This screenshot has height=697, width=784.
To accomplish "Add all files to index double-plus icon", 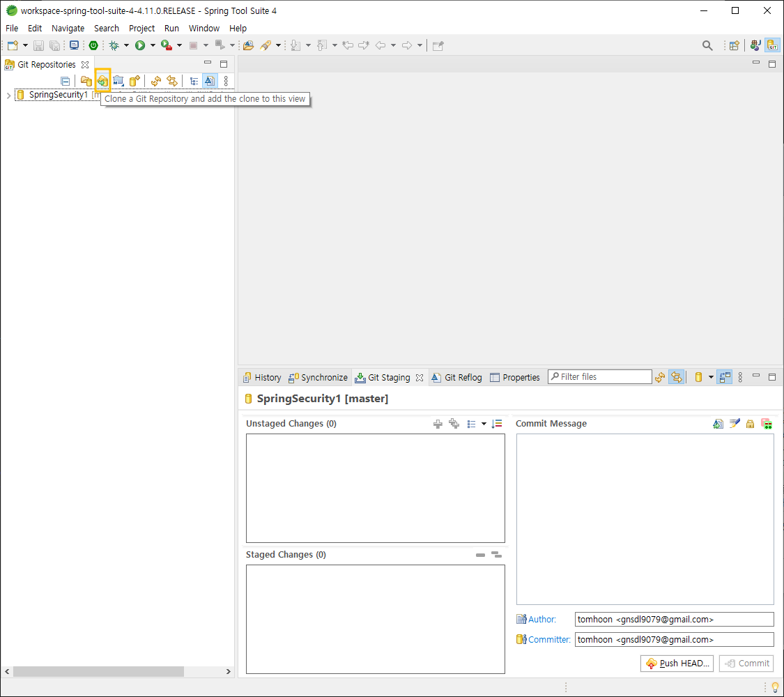I will tap(454, 424).
